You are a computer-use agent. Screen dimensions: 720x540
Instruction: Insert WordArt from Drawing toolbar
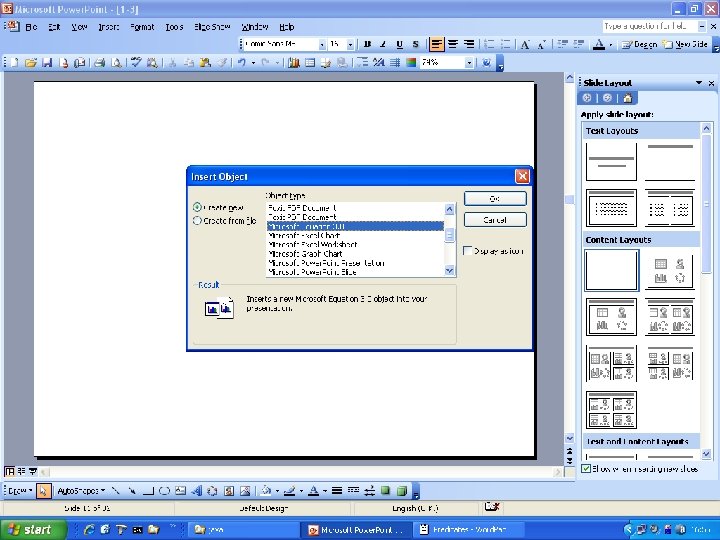tap(197, 491)
